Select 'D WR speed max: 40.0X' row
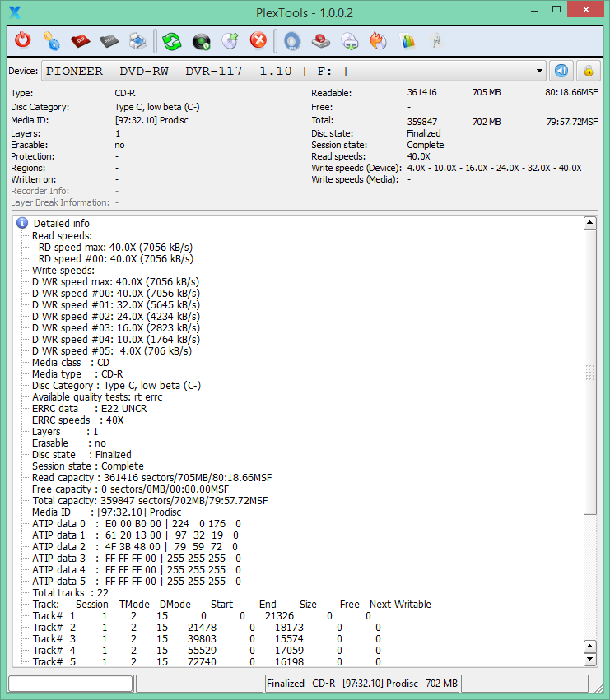The height and width of the screenshot is (700, 610). [x=116, y=282]
